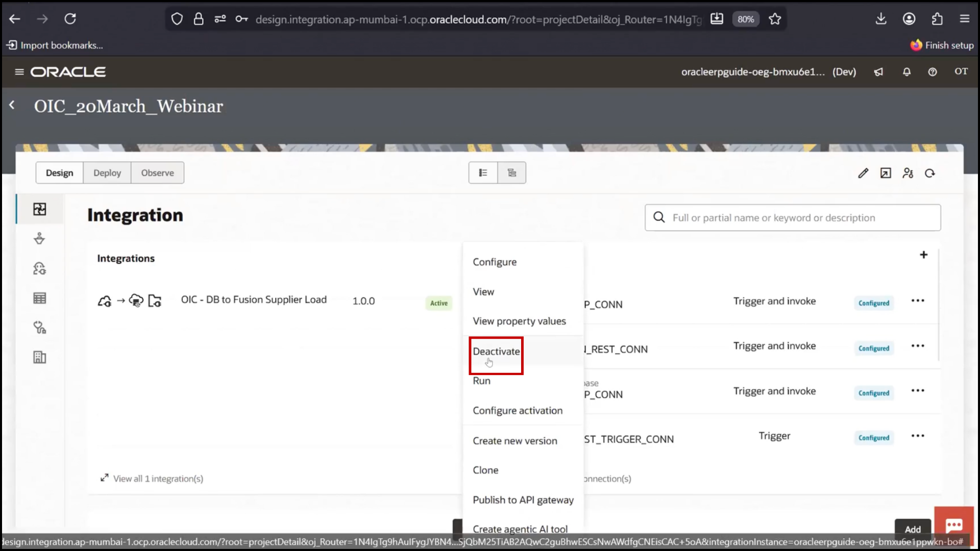This screenshot has width=980, height=551.
Task: Click the saved password key icon
Action: [241, 19]
